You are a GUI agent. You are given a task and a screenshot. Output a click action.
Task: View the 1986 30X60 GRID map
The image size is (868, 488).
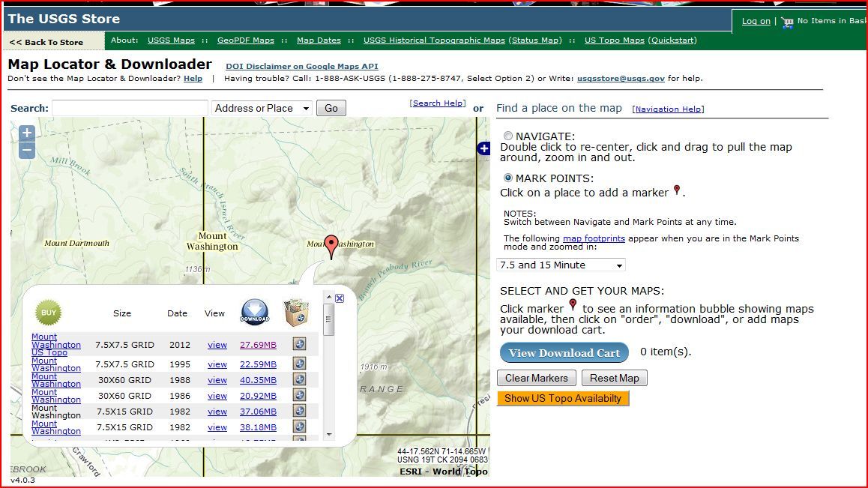point(217,396)
